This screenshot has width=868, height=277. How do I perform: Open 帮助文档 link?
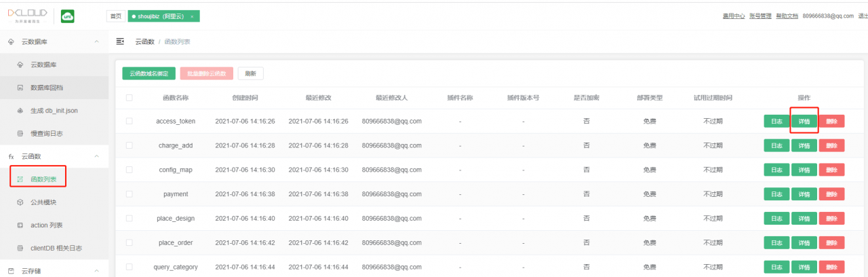coord(787,16)
